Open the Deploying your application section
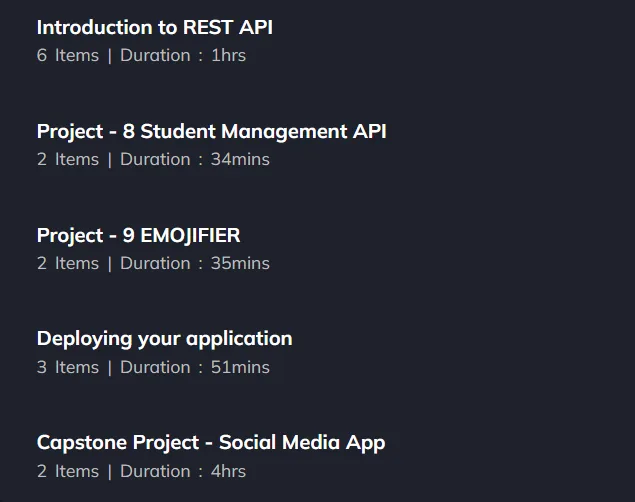Screen dimensions: 635x502 click(x=164, y=339)
